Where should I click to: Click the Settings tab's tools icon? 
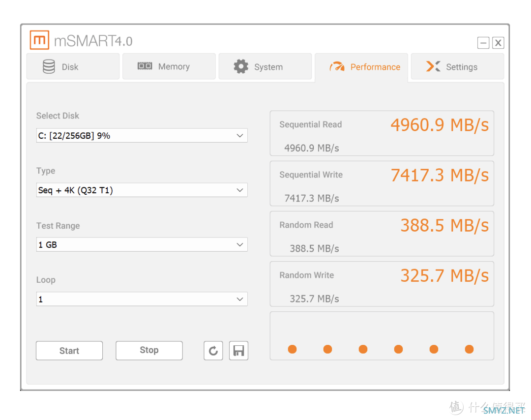(433, 67)
